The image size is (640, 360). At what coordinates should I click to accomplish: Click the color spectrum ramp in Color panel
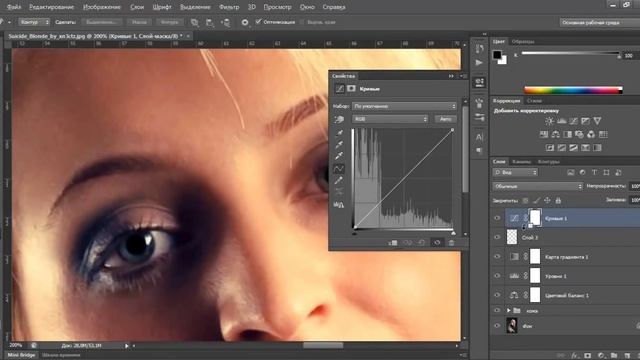coord(573,90)
